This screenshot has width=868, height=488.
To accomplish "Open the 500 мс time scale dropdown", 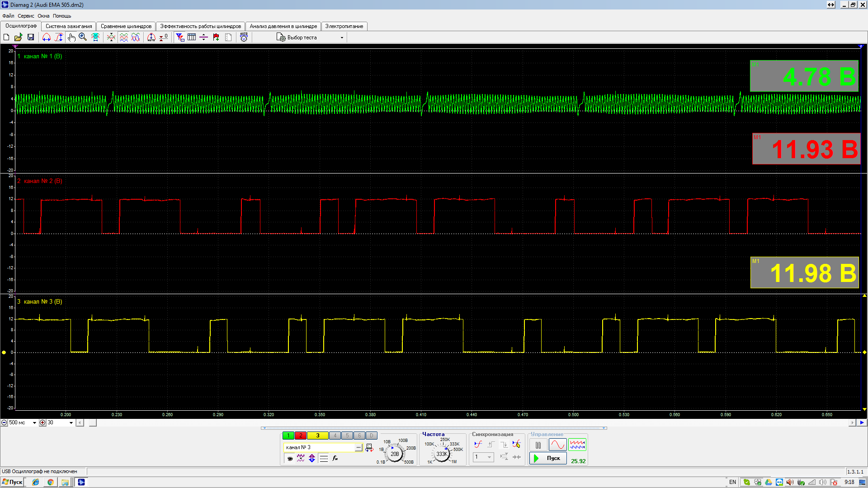I will [34, 423].
